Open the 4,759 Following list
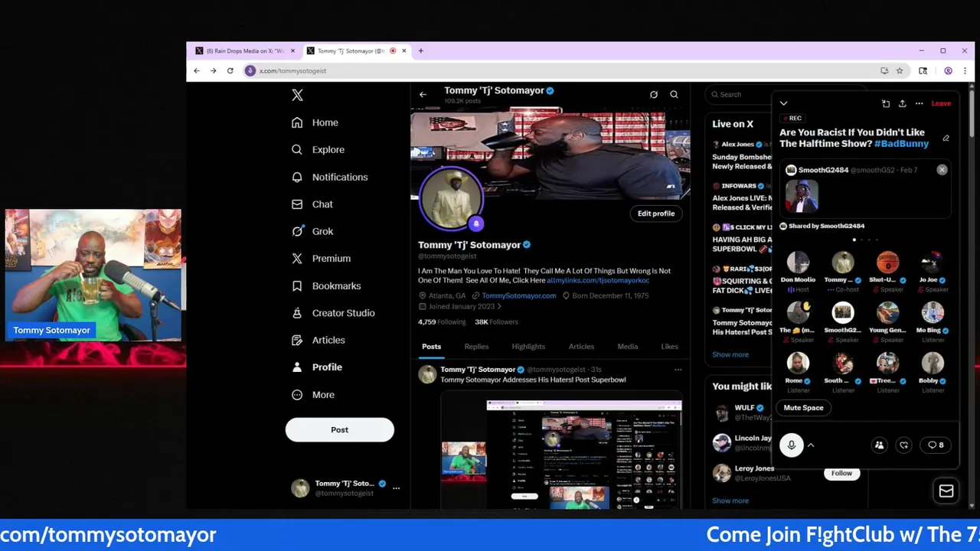 point(442,322)
